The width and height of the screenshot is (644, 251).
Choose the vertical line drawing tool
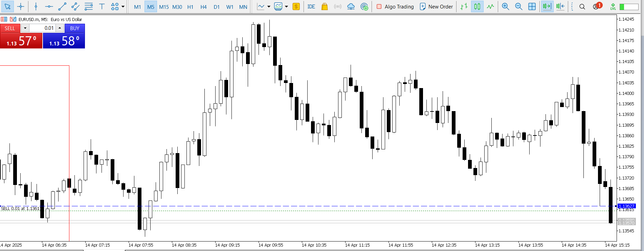coord(36,6)
